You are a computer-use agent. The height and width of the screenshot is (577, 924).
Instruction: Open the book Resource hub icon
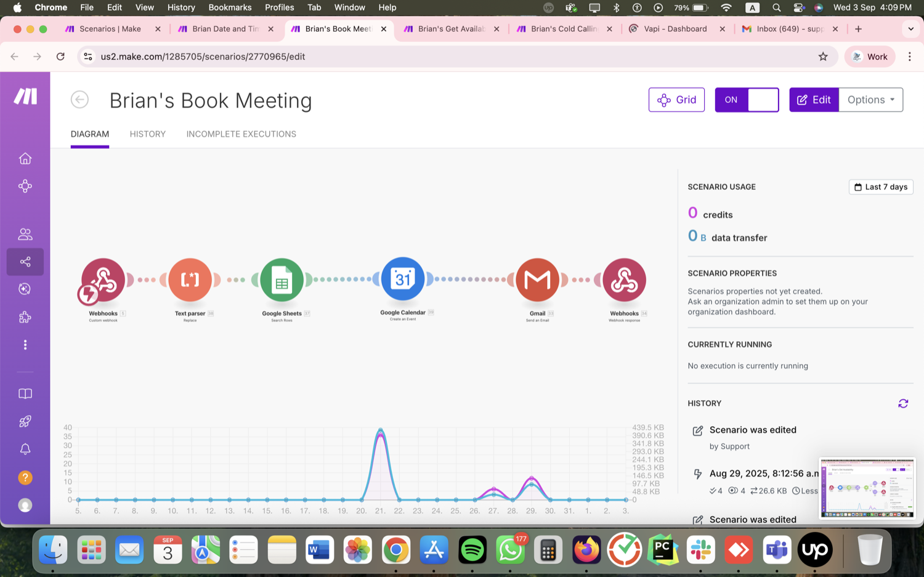click(25, 393)
